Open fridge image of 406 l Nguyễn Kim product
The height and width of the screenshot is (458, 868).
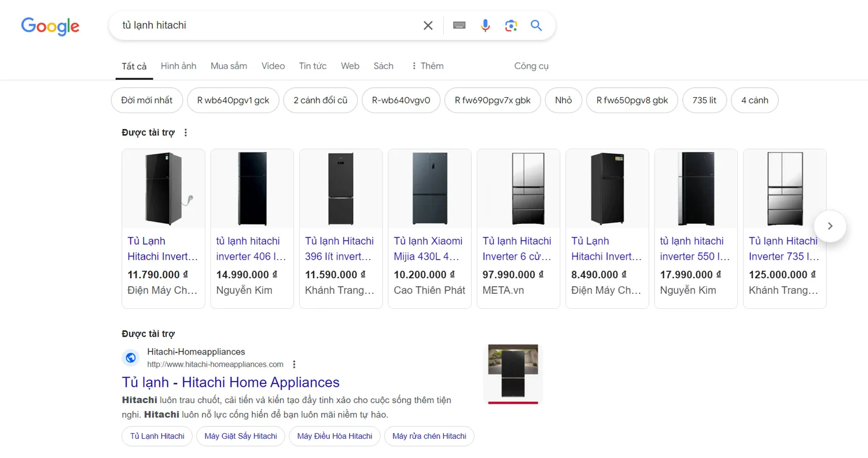pos(252,189)
